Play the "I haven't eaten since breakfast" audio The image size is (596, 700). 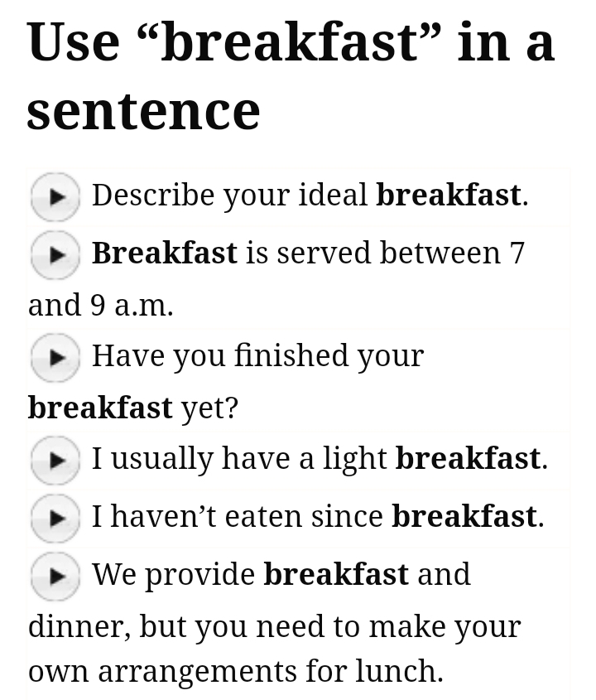click(55, 518)
